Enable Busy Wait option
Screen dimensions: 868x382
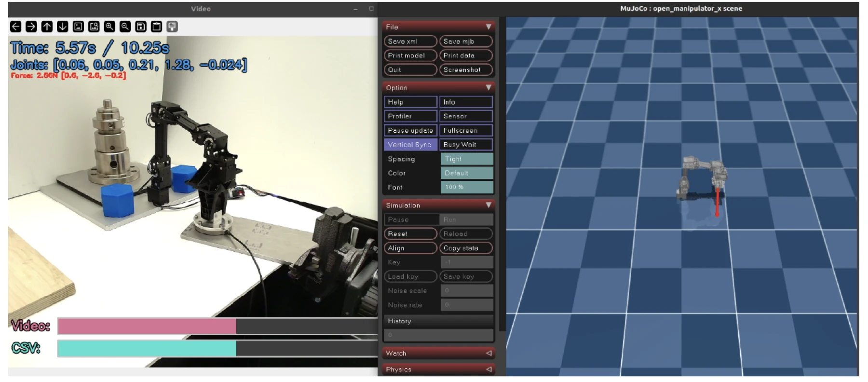466,145
